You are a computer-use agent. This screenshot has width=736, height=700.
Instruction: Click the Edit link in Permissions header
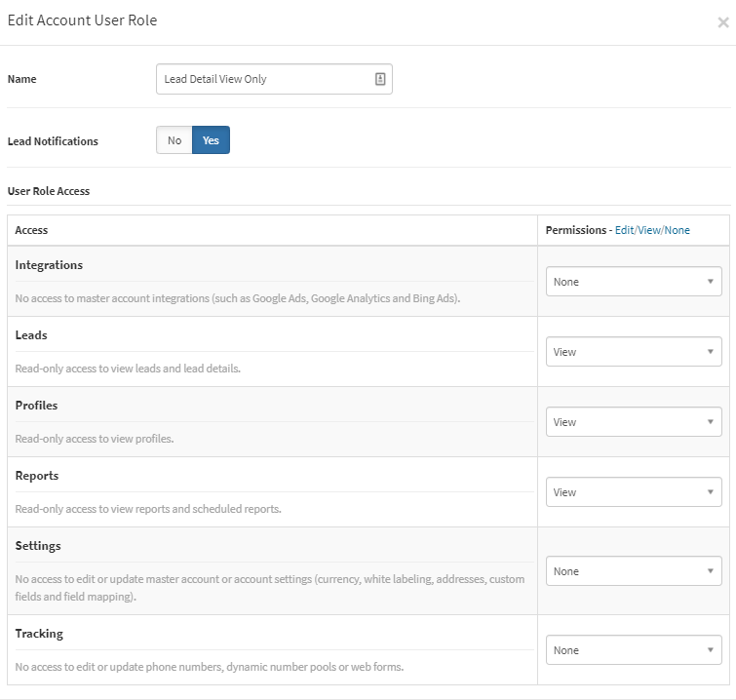[x=624, y=230]
